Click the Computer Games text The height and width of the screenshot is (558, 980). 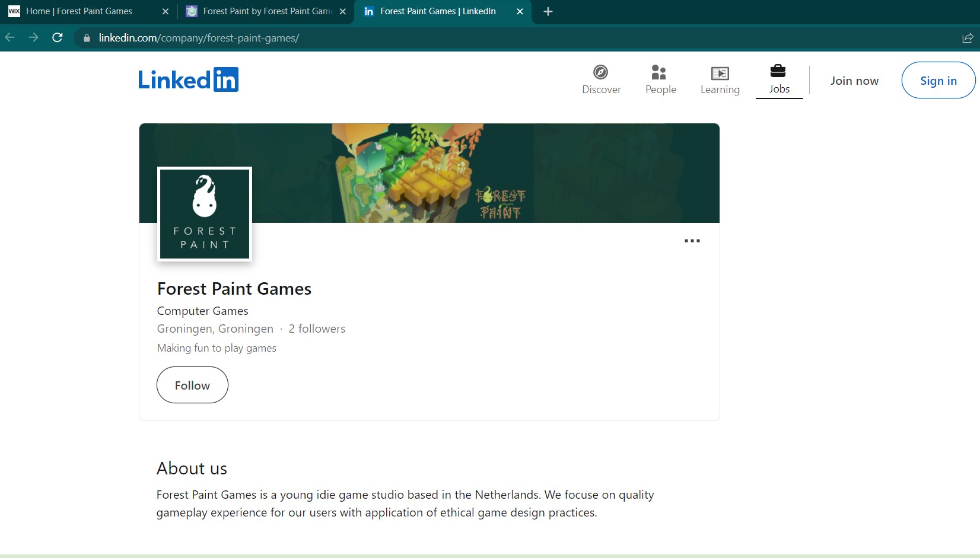pos(203,311)
